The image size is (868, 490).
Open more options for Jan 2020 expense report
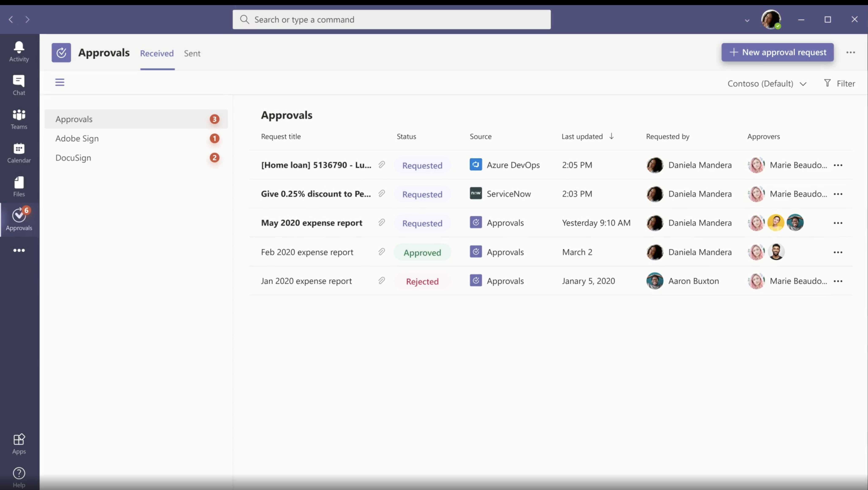(838, 281)
